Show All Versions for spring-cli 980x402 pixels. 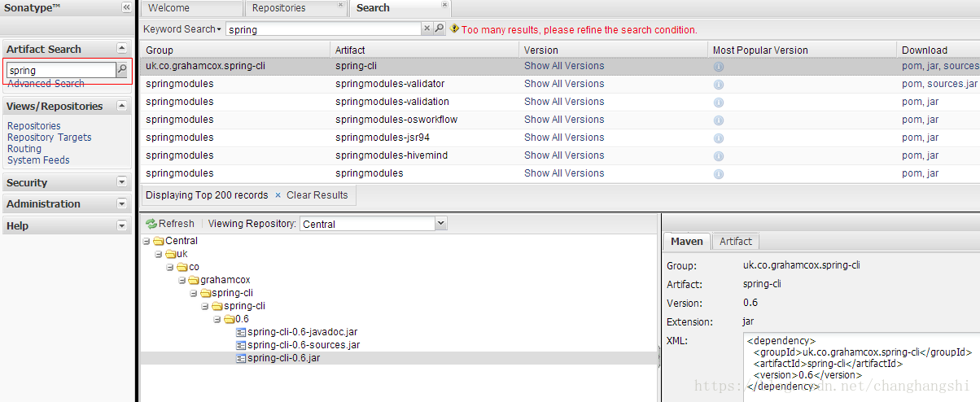564,66
